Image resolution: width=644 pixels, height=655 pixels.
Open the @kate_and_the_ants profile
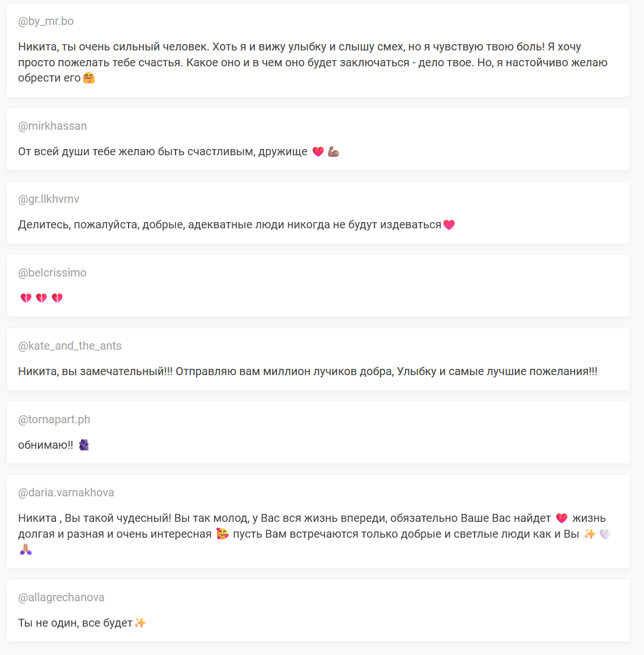(x=70, y=346)
